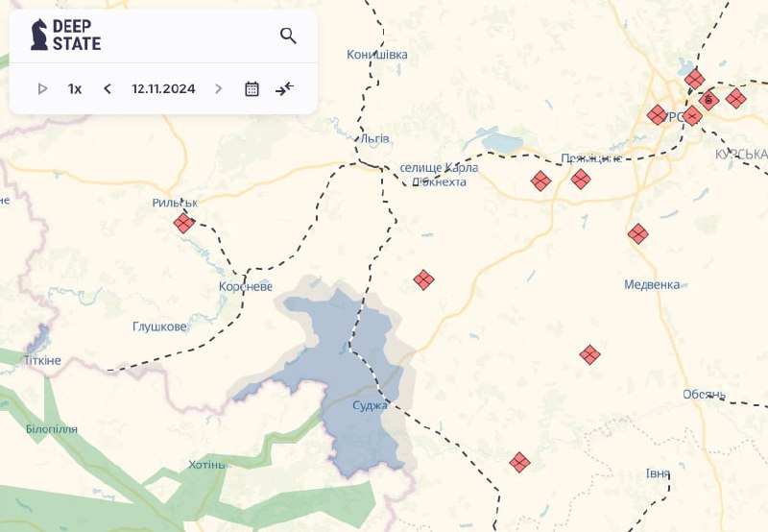This screenshot has width=768, height=532.
Task: Go to the previous date with left chevron
Action: pos(108,88)
